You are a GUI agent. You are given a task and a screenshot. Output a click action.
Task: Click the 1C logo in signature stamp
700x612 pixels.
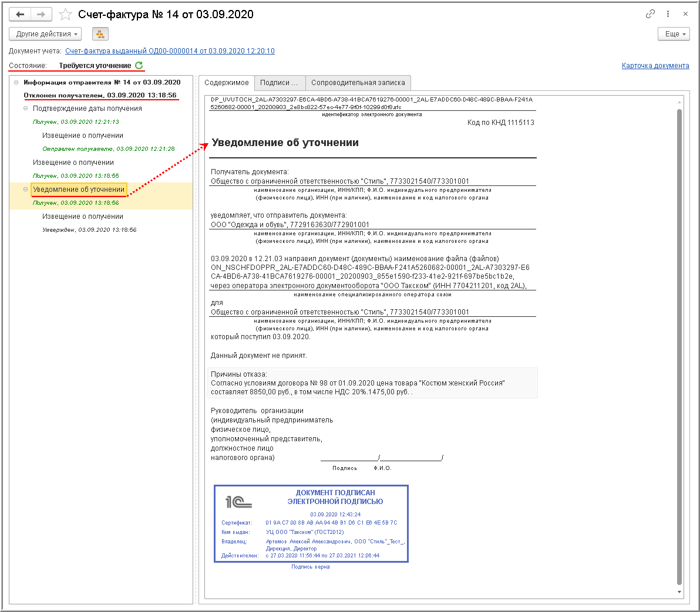[239, 502]
